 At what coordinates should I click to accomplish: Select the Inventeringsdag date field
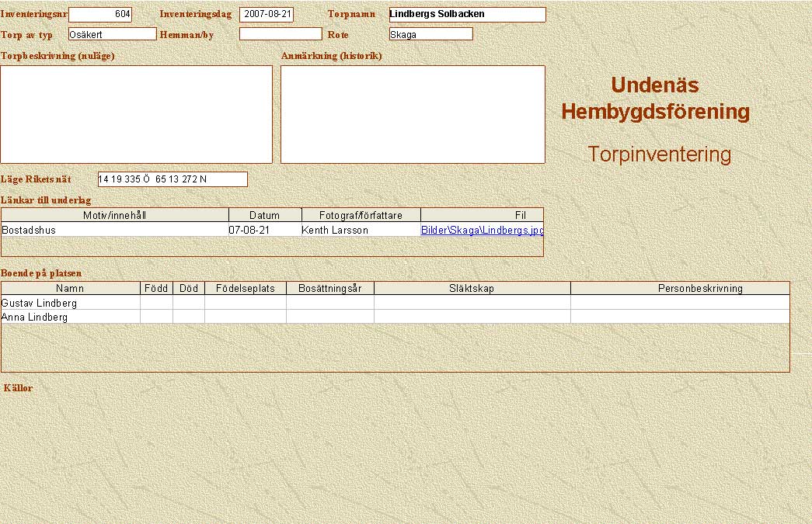coord(267,14)
